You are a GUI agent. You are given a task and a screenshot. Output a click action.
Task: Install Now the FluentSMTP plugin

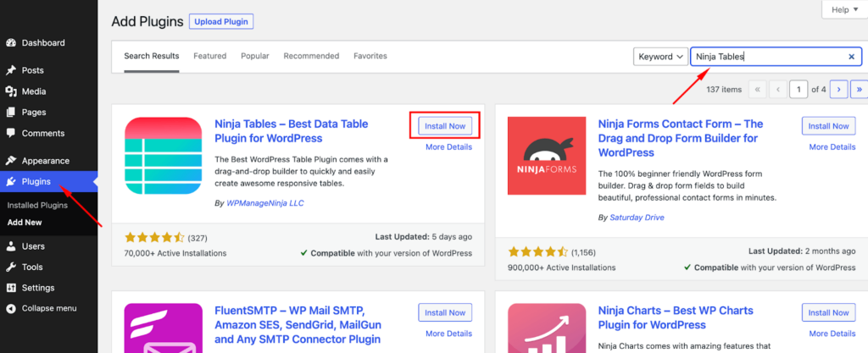click(x=445, y=312)
